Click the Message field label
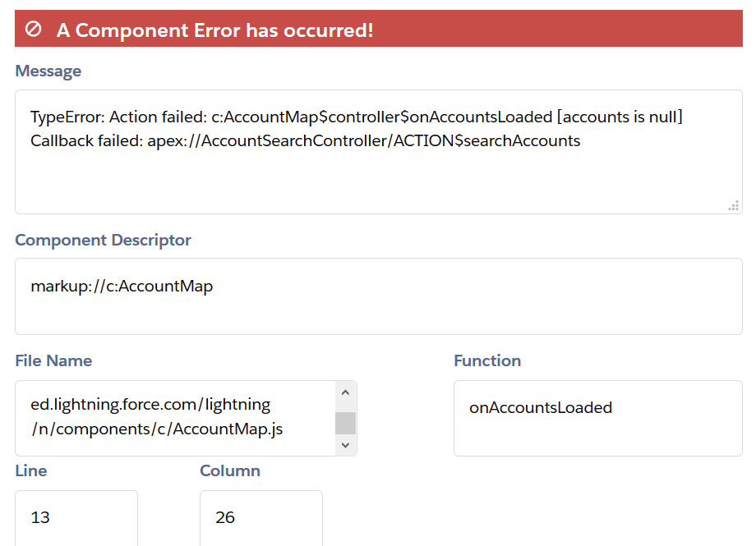Image resolution: width=756 pixels, height=546 pixels. point(48,71)
